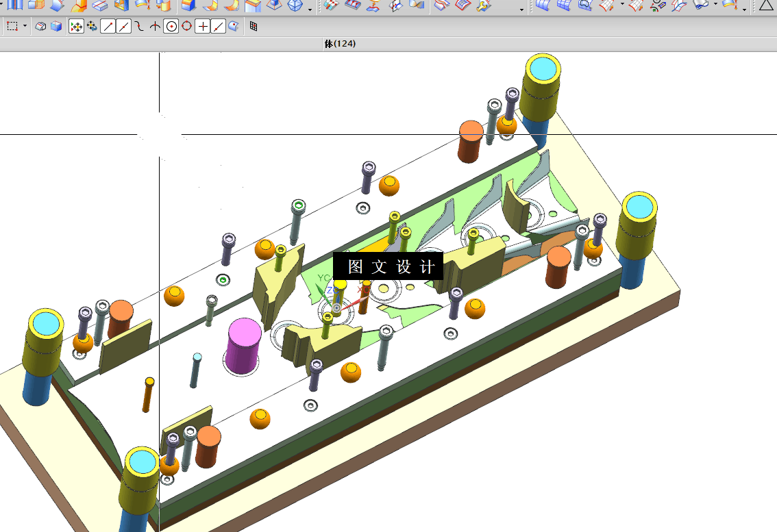This screenshot has width=777, height=532.
Task: Expand the selection rectangle dropdown arrow
Action: tap(25, 26)
